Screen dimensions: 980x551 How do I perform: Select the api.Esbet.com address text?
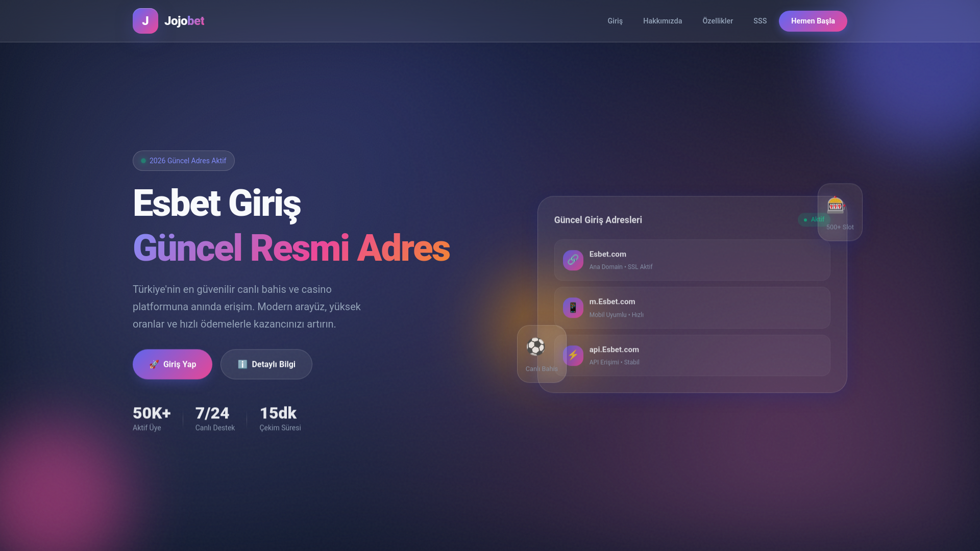pos(614,349)
